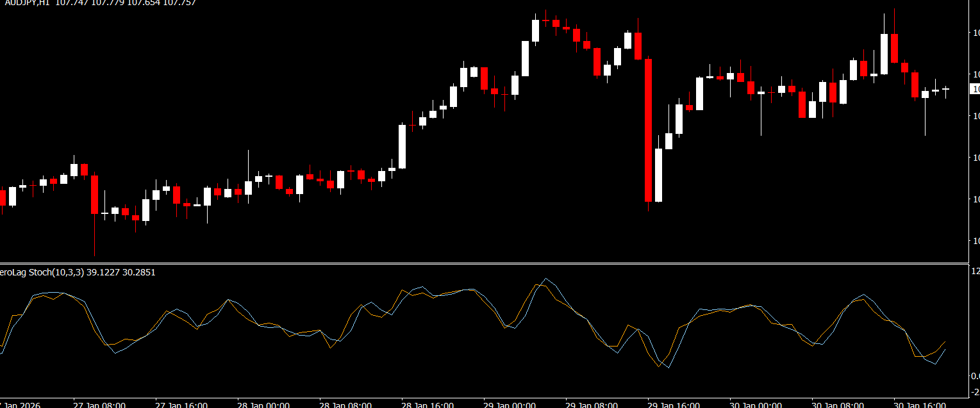The height and width of the screenshot is (408, 980).
Task: Select the 28 Jan 16:00 time axis label
Action: (428, 405)
